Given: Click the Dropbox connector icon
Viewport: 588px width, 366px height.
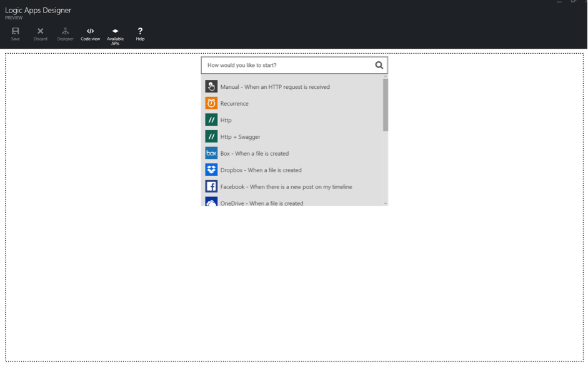Looking at the screenshot, I should [210, 170].
